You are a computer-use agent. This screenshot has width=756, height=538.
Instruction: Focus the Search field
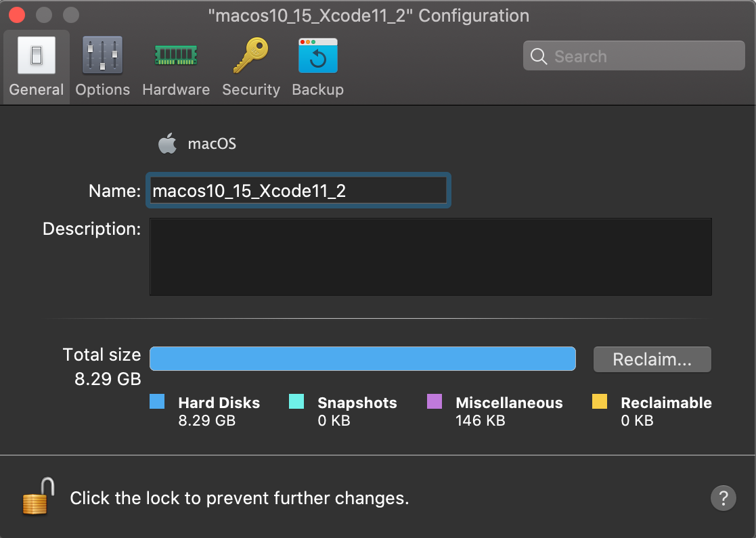643,56
